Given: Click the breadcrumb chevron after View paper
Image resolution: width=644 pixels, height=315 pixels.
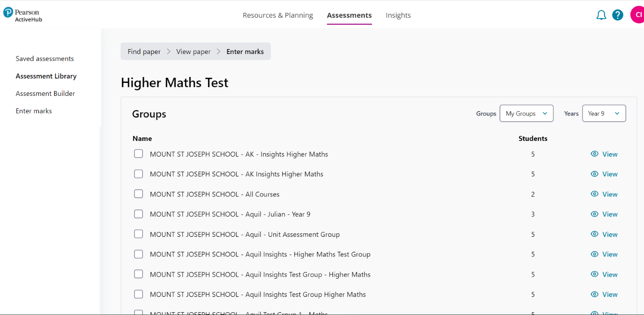Looking at the screenshot, I should tap(219, 52).
